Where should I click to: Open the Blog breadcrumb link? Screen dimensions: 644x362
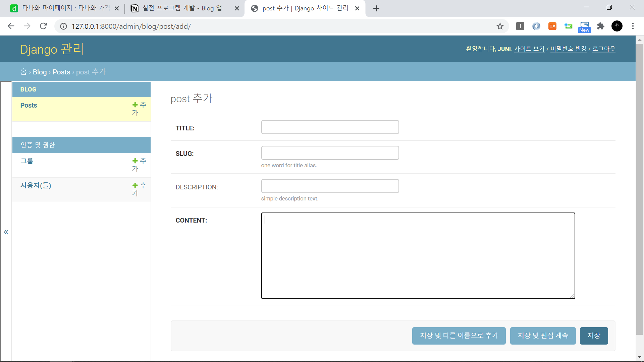(x=40, y=72)
